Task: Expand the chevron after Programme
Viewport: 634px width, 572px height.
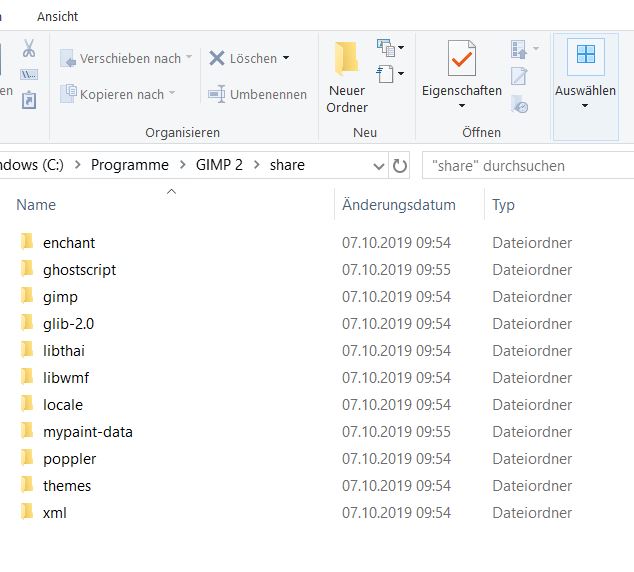Action: click(x=183, y=165)
